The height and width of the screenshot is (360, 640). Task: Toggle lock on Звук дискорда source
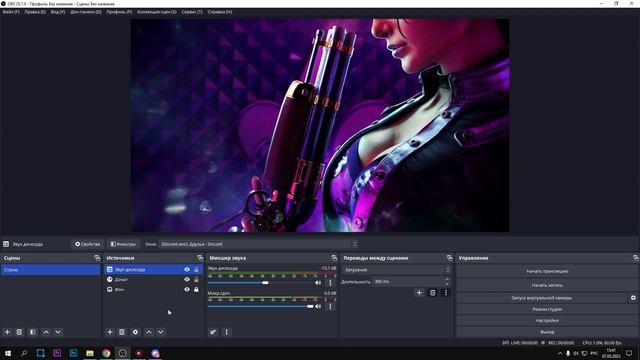[x=196, y=269]
